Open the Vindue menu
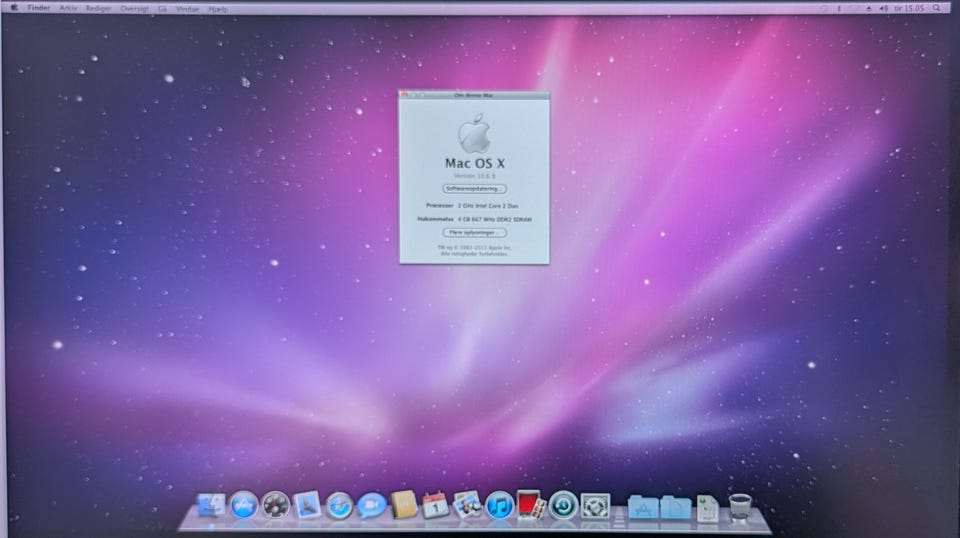Screen dimensions: 960x538 tap(187, 9)
